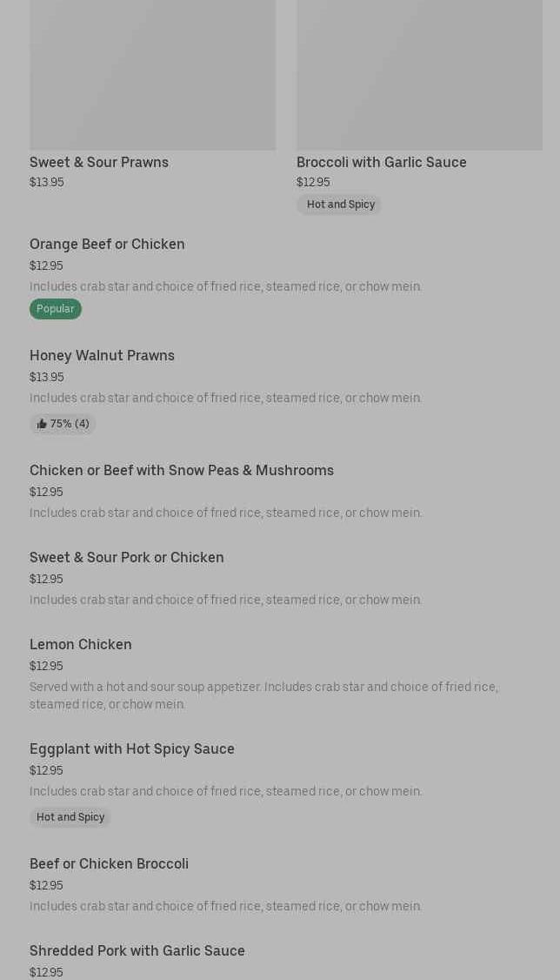
Task: Open the Broccoli with Garlic Sauce image thumbnail
Action: point(419,74)
